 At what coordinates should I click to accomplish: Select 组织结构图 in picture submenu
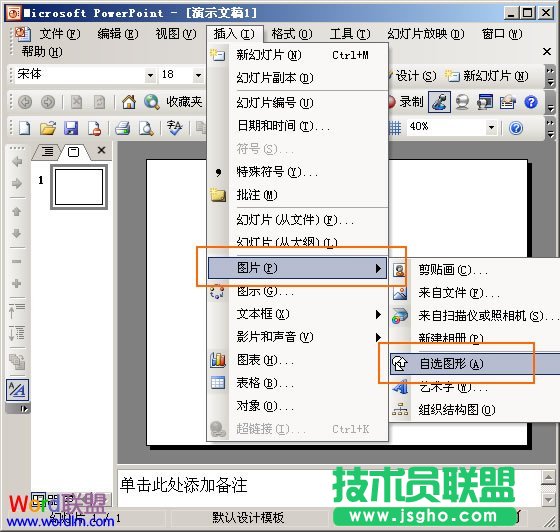475,410
